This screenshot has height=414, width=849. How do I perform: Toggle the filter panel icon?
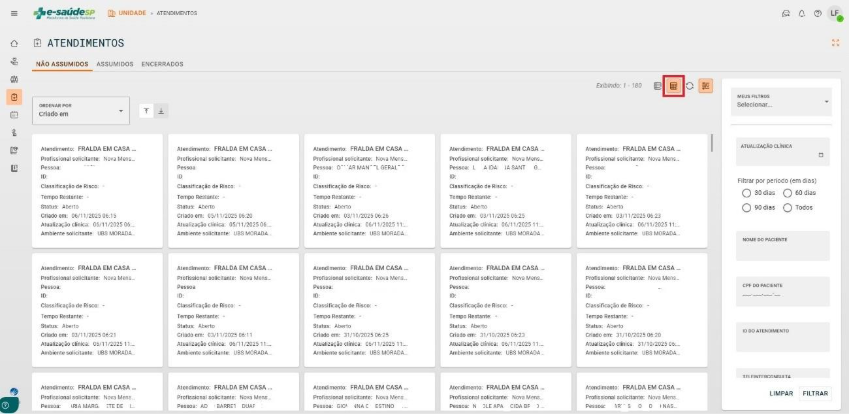click(x=706, y=86)
